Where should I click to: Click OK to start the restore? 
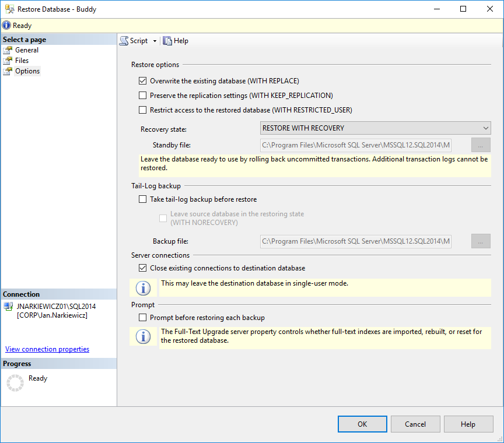[362, 424]
